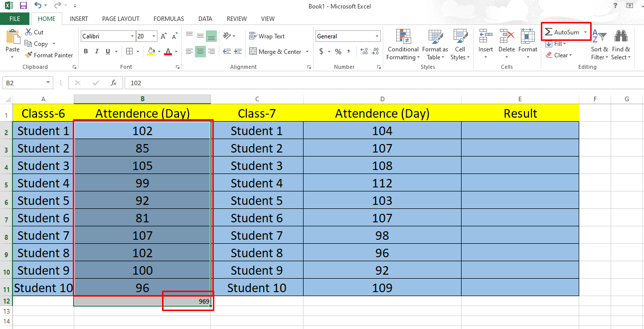Toggle Top Align
Screen dimensions: 644x329
tap(189, 36)
